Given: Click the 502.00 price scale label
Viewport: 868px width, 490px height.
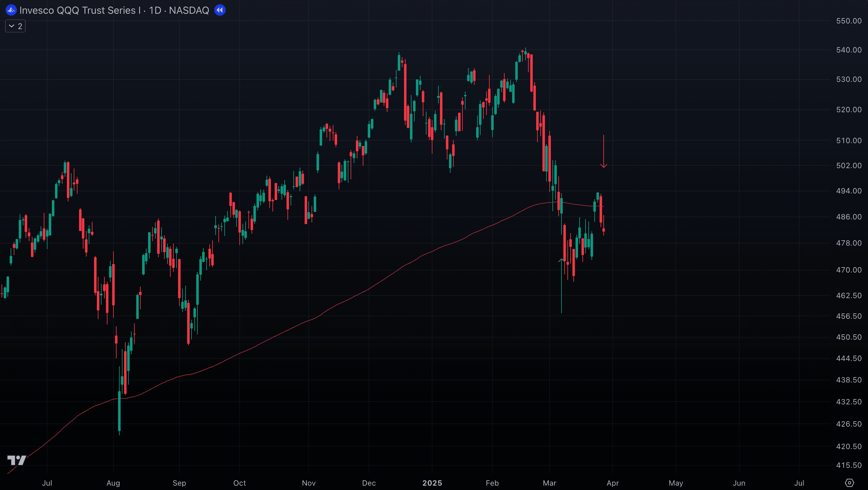Looking at the screenshot, I should pyautogui.click(x=848, y=165).
